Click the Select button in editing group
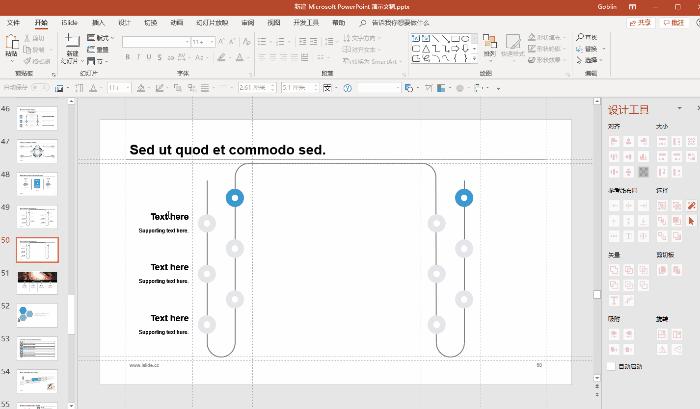 click(x=591, y=59)
